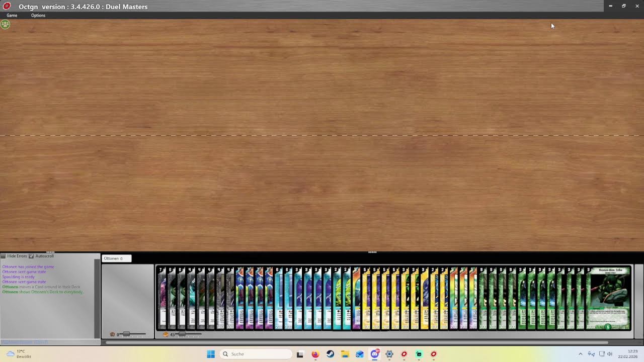Viewport: 644px width, 362px height.
Task: Click the volume icon in system tray
Action: (x=610, y=354)
